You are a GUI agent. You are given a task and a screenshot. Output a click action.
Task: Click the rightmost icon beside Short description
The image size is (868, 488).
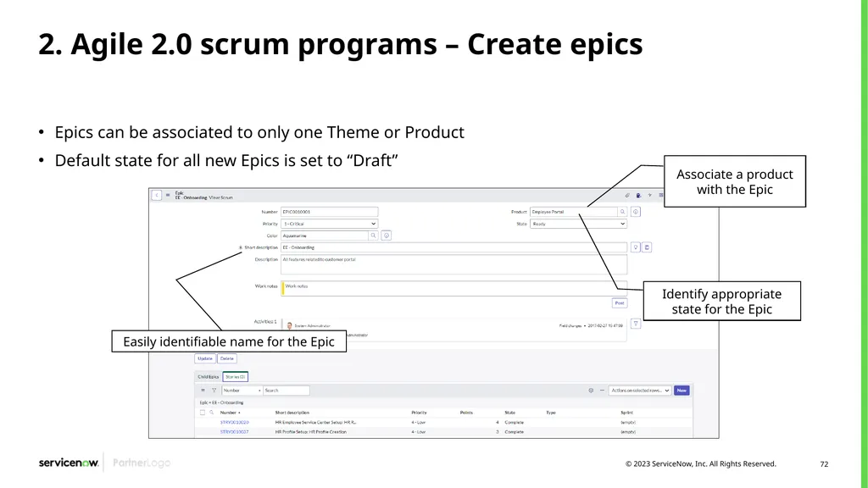(647, 247)
